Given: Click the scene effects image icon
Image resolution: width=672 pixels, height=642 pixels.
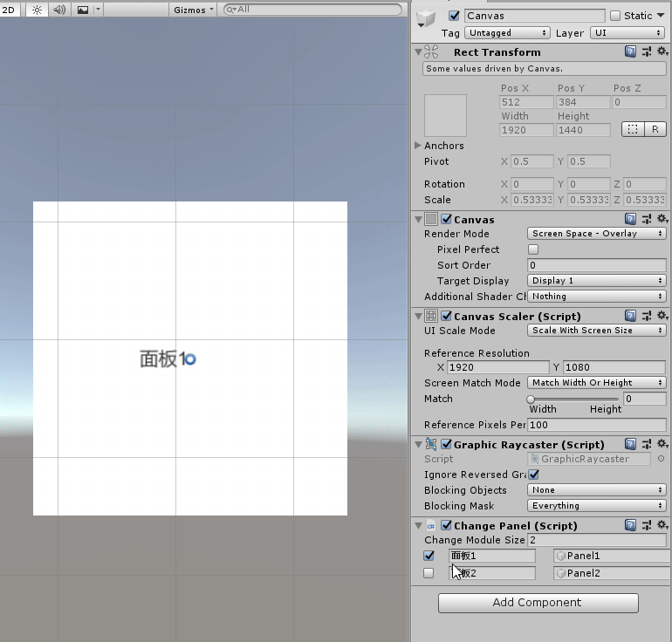Looking at the screenshot, I should 83,10.
